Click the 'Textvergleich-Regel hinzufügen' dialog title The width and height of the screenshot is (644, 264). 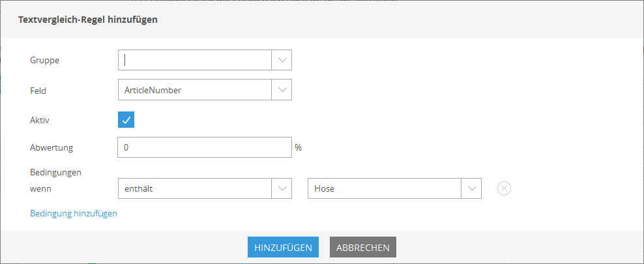(x=87, y=20)
